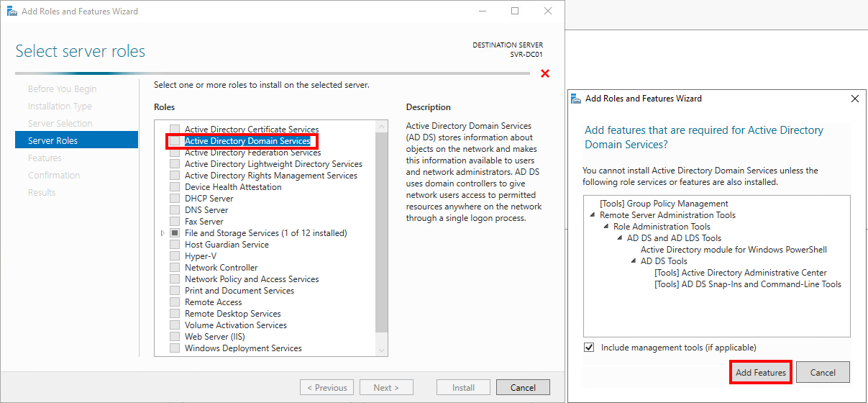The image size is (868, 403).
Task: Enable the Device Health Attestation role
Action: click(175, 187)
